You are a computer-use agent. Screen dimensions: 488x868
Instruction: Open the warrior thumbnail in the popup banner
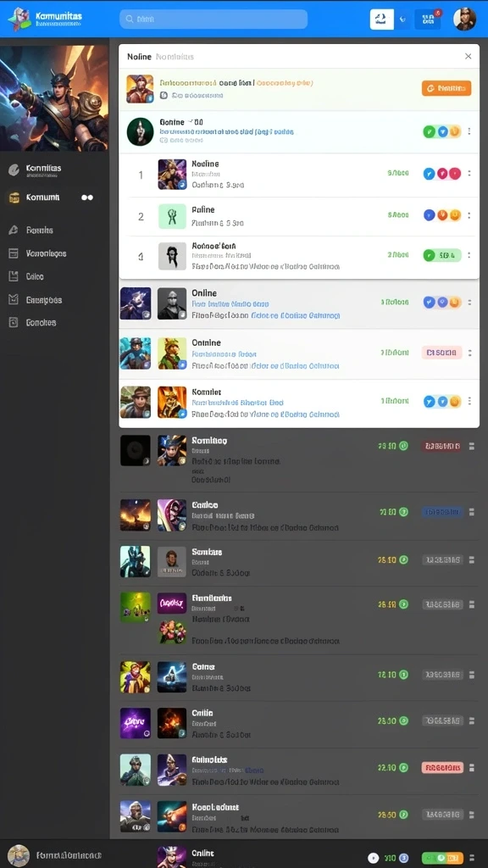coord(140,88)
